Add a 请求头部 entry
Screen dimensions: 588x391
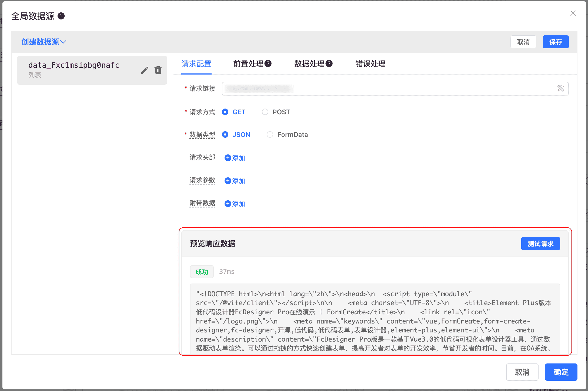point(235,158)
